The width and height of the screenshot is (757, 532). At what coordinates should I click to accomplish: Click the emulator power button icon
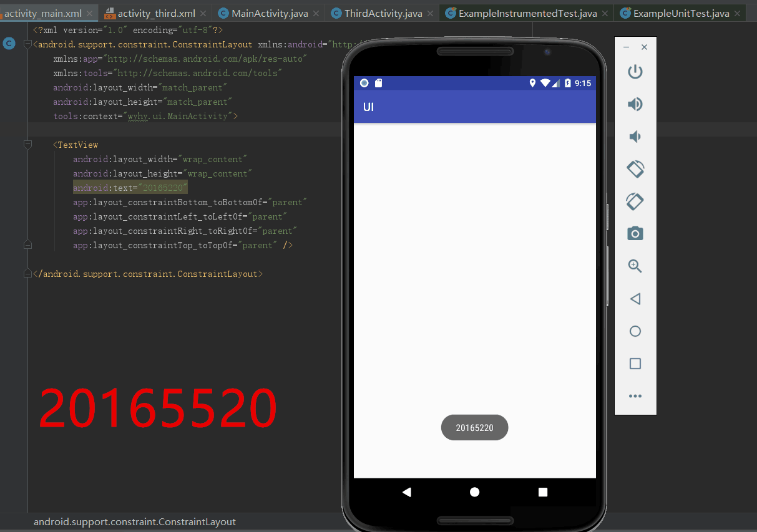point(635,72)
